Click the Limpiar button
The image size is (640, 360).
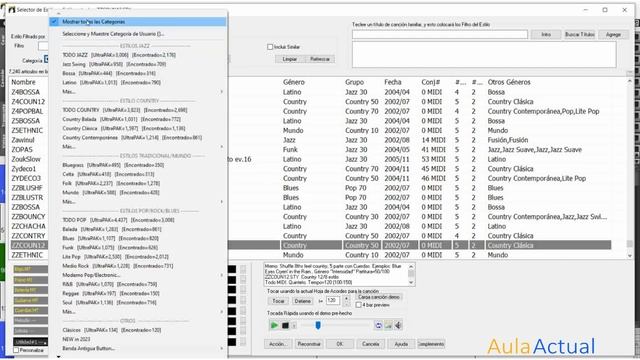290,59
